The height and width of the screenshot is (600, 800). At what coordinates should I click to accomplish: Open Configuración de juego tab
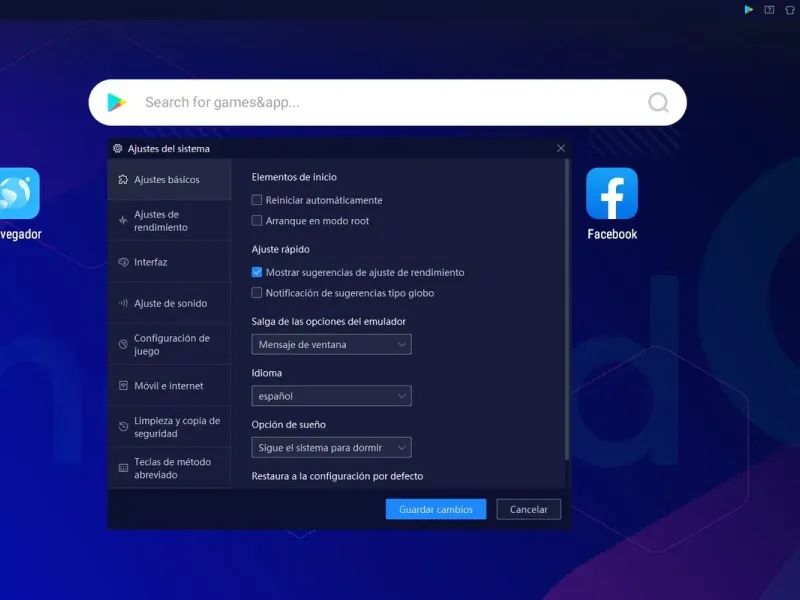169,344
